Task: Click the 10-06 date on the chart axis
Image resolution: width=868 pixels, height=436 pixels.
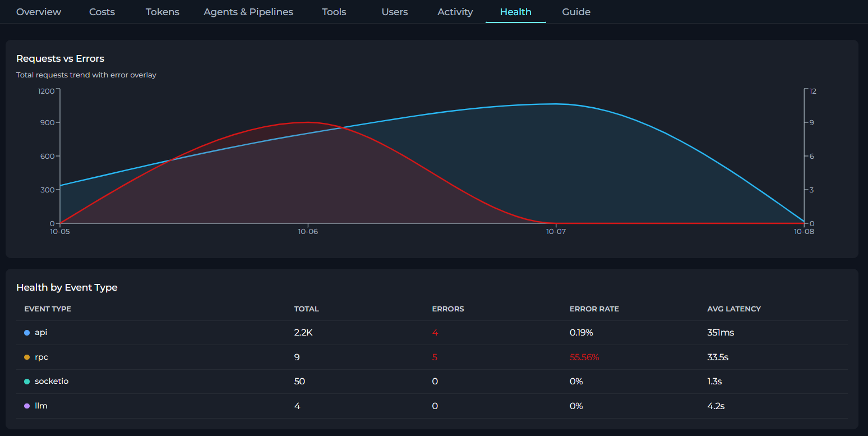Action: pos(308,231)
